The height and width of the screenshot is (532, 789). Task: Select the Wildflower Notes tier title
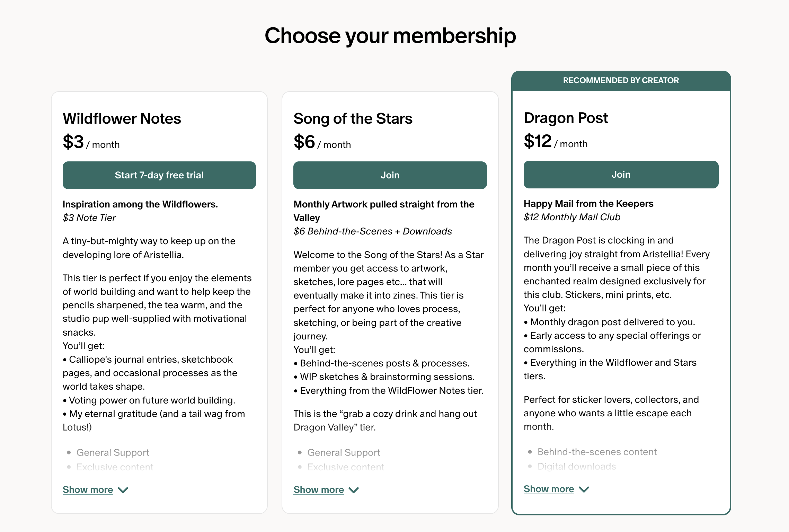tap(122, 118)
